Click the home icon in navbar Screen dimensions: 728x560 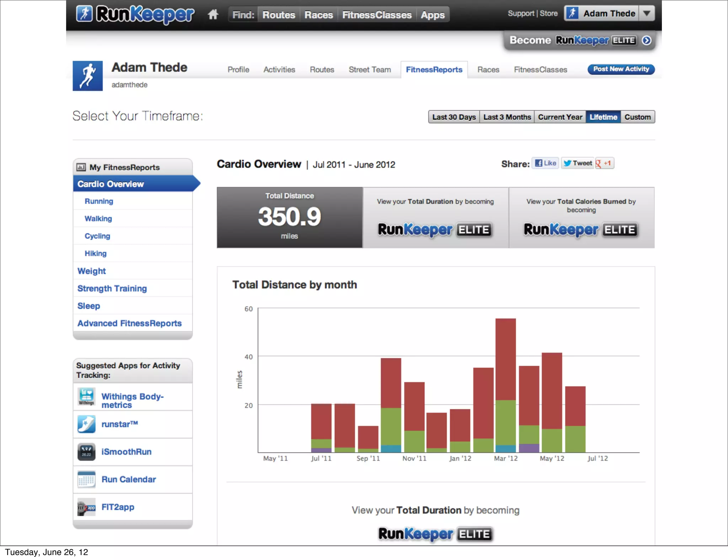tap(213, 15)
